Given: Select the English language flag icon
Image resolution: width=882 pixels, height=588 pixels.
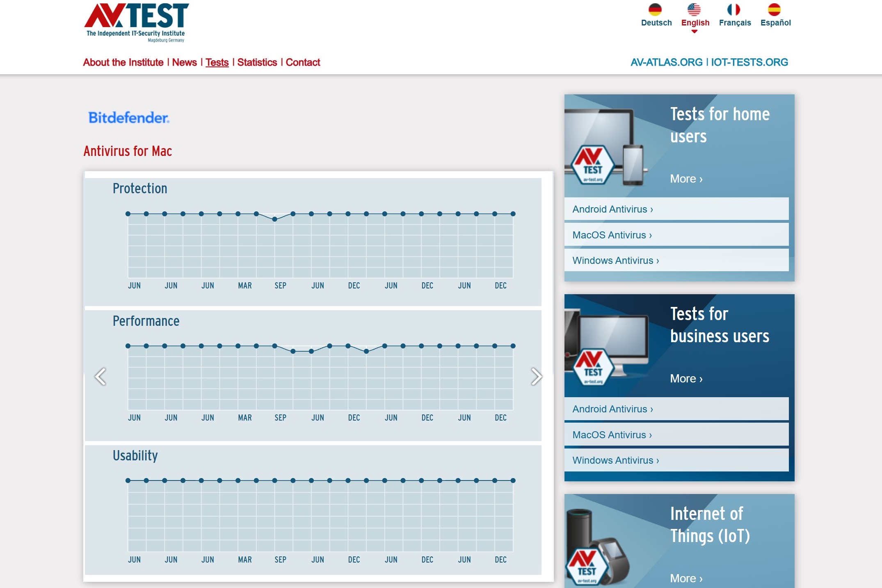Looking at the screenshot, I should coord(694,10).
